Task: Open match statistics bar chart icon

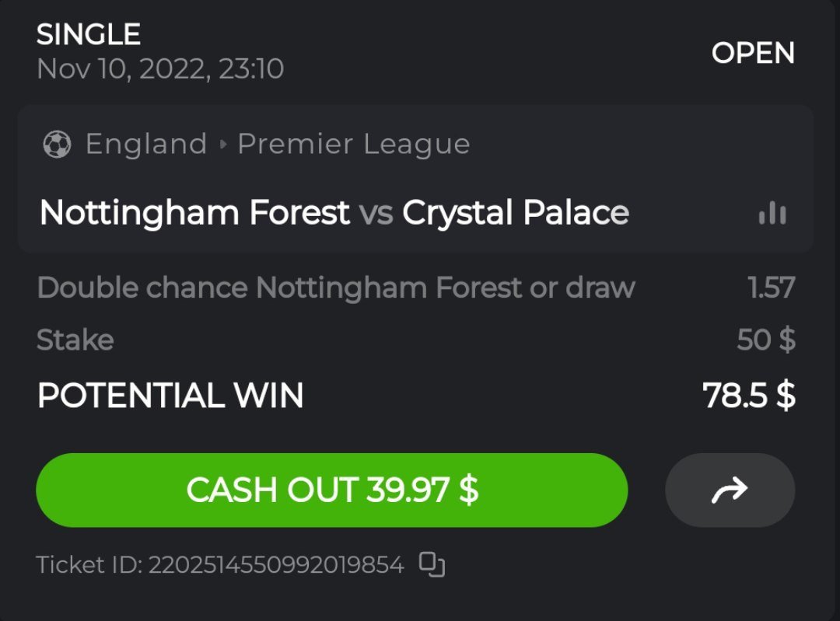Action: coord(772,213)
